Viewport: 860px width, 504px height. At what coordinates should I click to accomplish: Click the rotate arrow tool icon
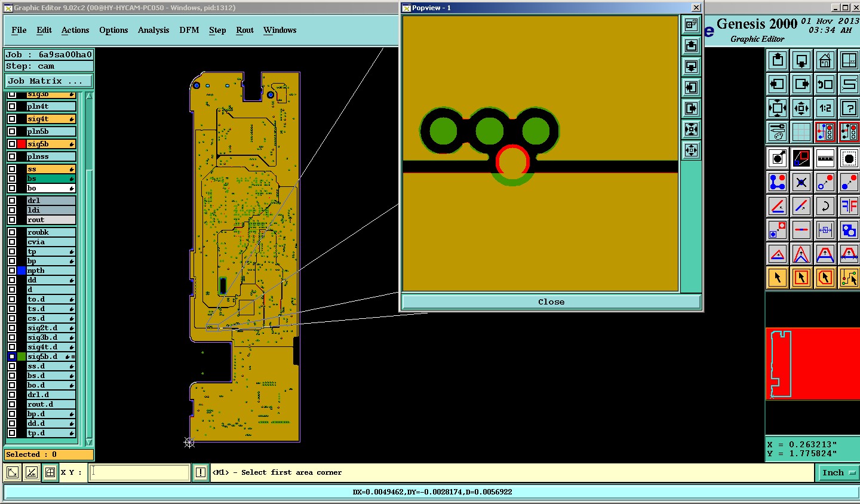pos(825,206)
